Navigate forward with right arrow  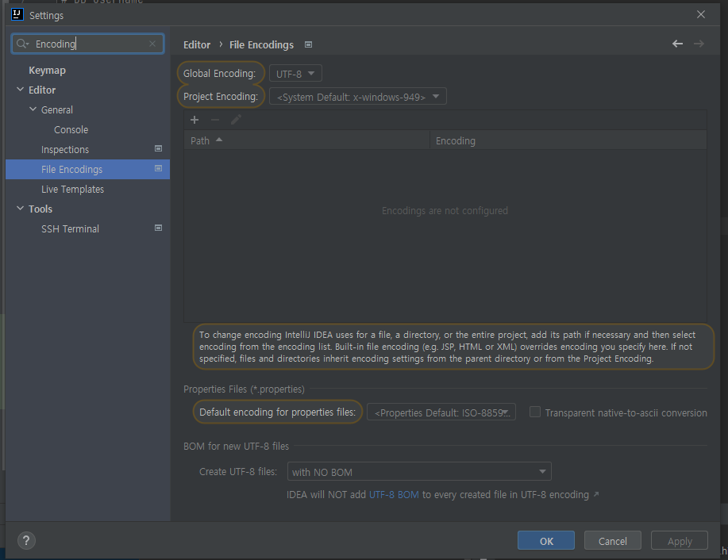[699, 44]
